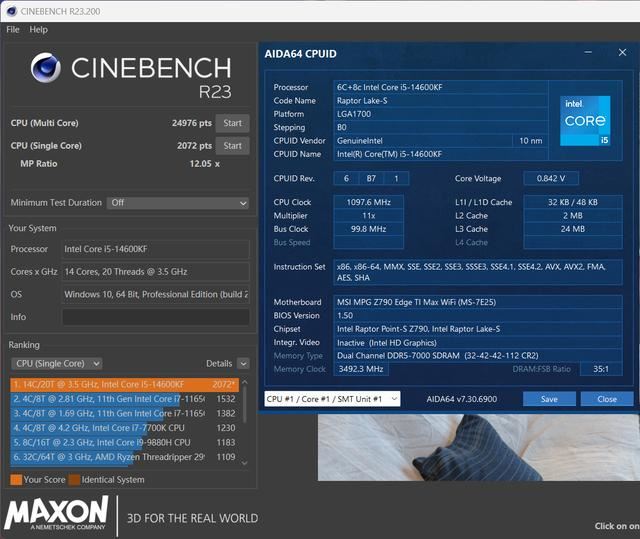
Task: Start the CPU Single Core test
Action: point(232,145)
